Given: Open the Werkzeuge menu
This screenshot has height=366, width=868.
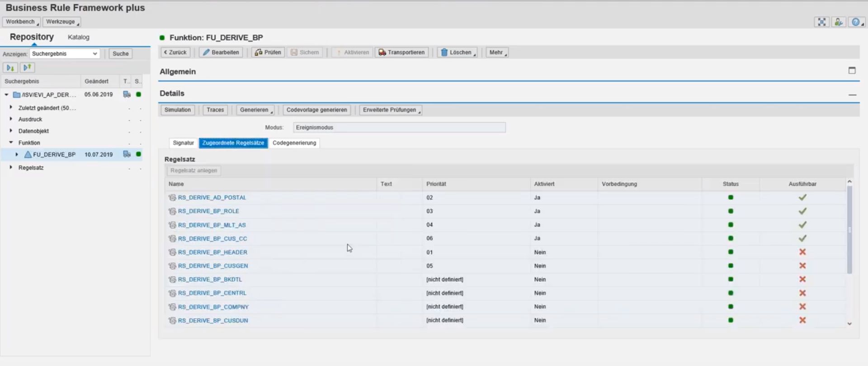Looking at the screenshot, I should point(62,22).
